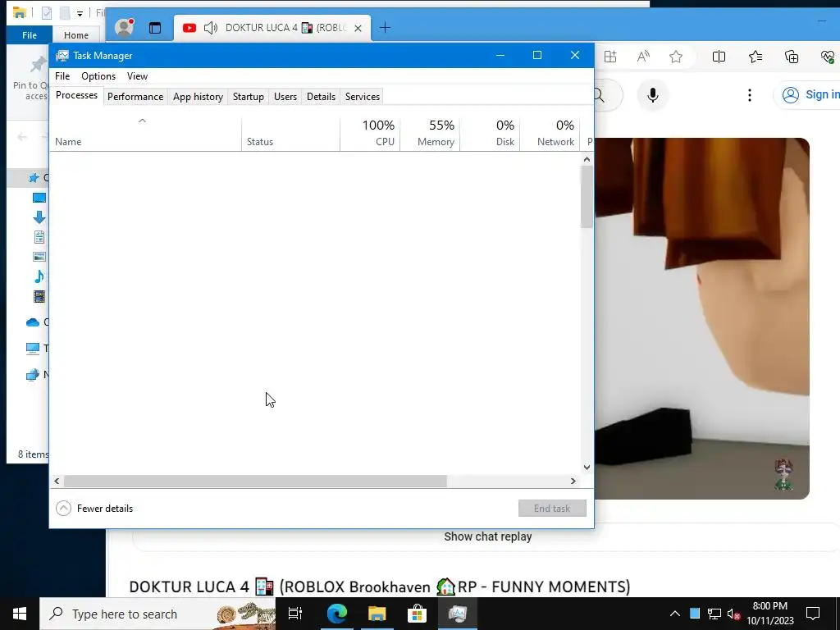Image resolution: width=840 pixels, height=630 pixels.
Task: Open the Users tab
Action: click(x=285, y=97)
